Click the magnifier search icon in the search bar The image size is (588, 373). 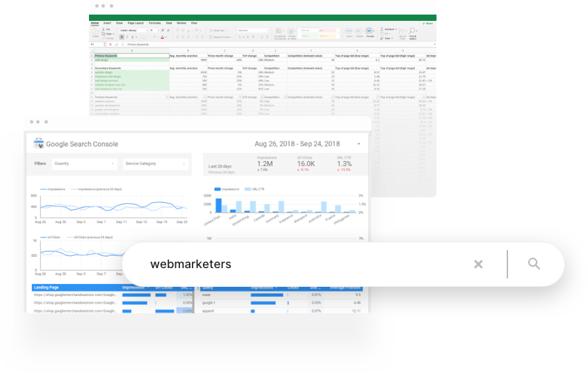coord(534,264)
